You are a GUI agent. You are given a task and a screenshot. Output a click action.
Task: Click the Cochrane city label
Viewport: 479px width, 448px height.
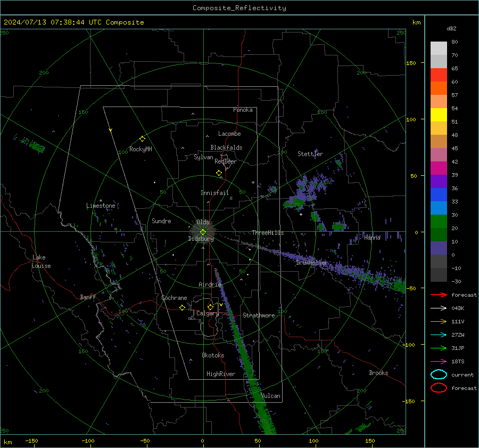(174, 298)
